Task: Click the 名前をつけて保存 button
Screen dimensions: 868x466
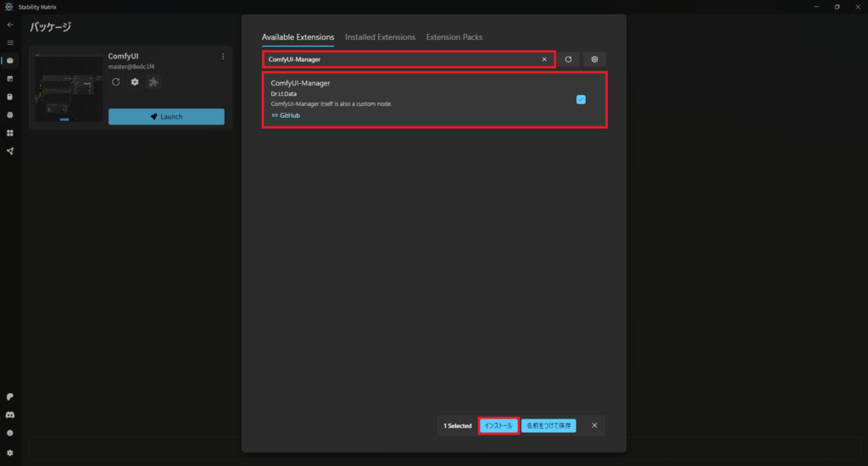Action: (x=548, y=425)
